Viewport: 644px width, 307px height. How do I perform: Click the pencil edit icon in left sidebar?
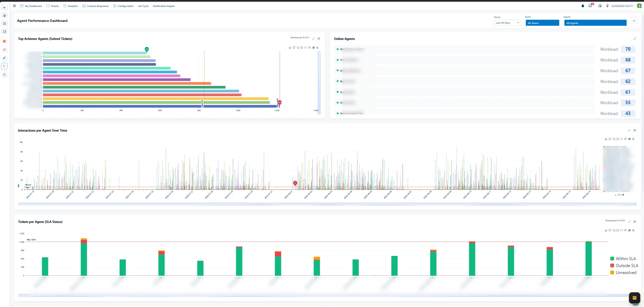tap(4, 58)
